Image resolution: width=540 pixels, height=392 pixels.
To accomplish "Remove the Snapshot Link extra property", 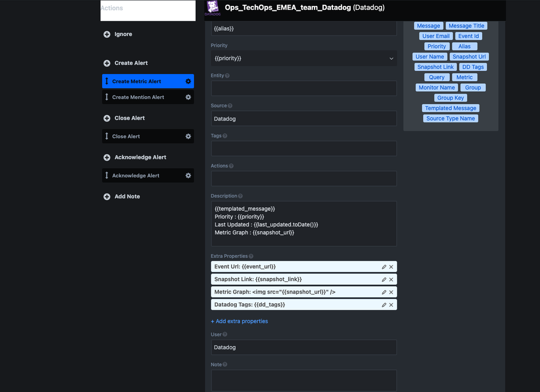I will [x=391, y=280].
